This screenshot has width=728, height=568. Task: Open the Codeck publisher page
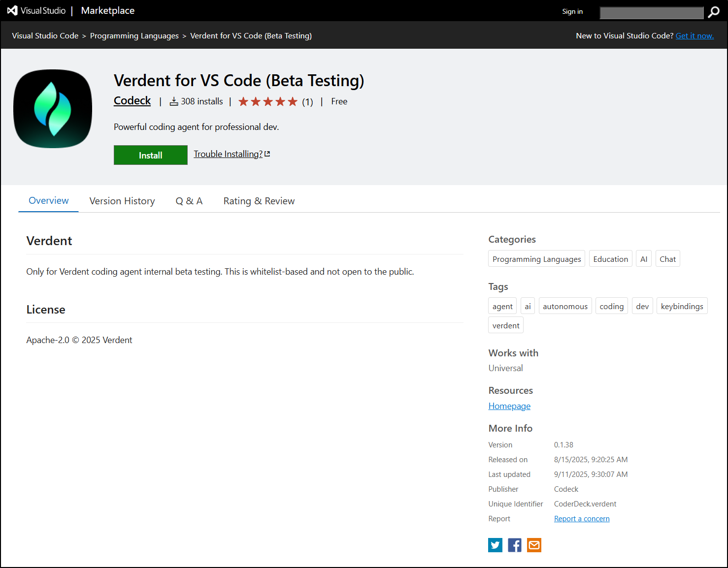132,101
